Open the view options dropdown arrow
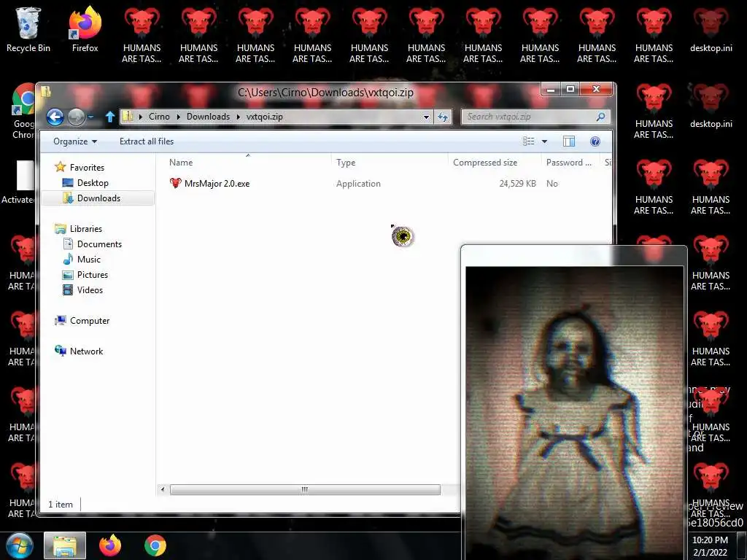 click(x=544, y=141)
